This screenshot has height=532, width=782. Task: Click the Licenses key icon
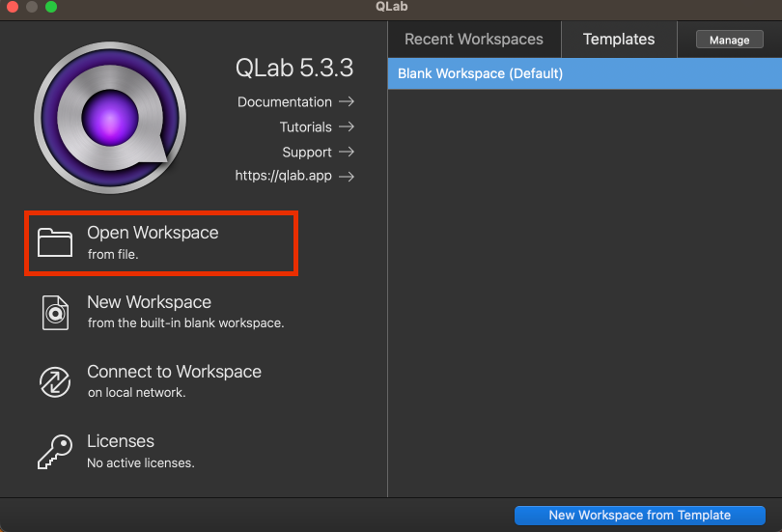coord(55,452)
